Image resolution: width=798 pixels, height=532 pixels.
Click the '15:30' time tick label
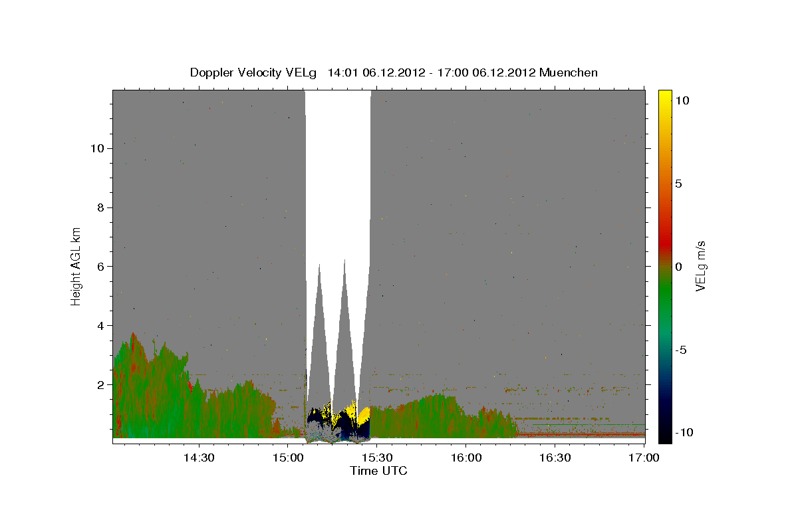pos(376,458)
